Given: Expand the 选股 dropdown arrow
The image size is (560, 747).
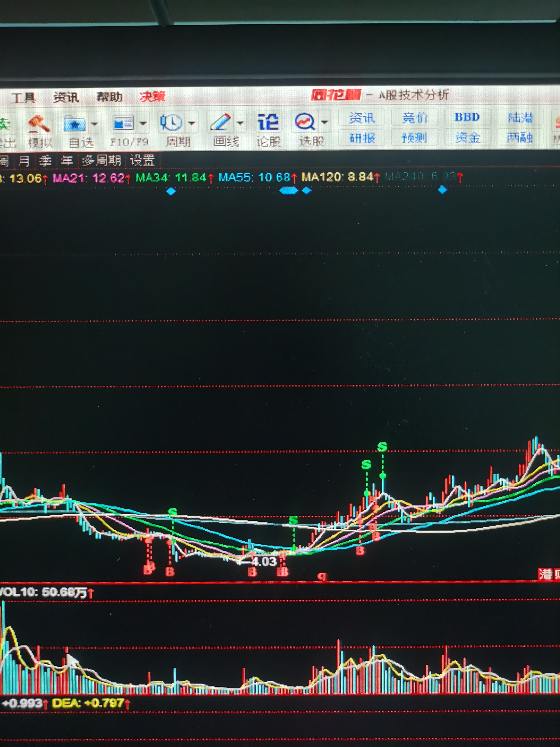Looking at the screenshot, I should [324, 122].
